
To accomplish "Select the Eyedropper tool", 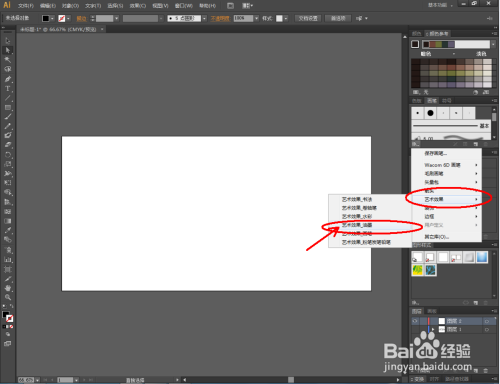I will coord(8,230).
